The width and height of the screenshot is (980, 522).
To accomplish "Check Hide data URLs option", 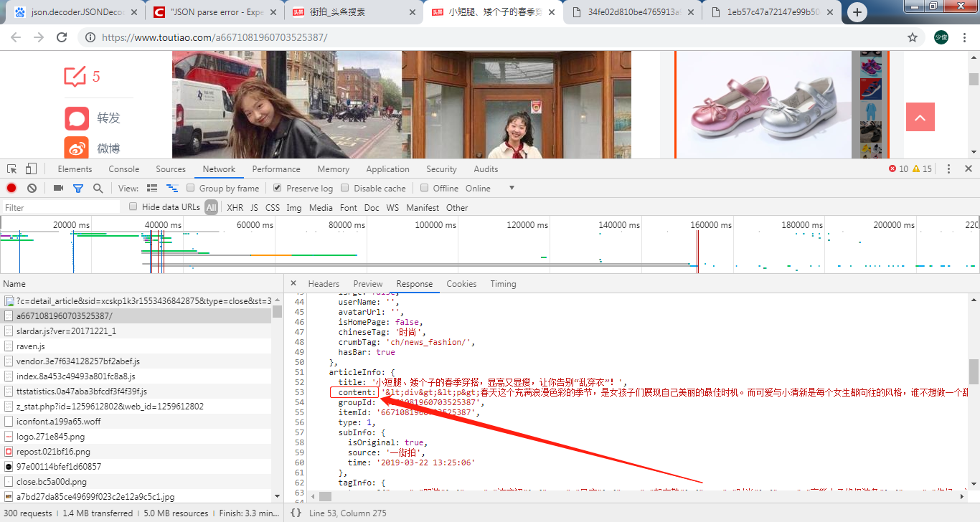I will tap(133, 207).
